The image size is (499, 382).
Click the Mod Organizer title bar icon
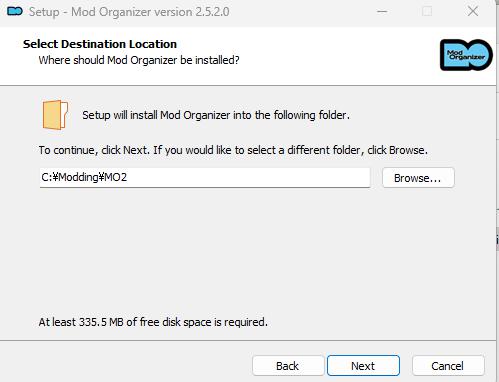point(15,12)
